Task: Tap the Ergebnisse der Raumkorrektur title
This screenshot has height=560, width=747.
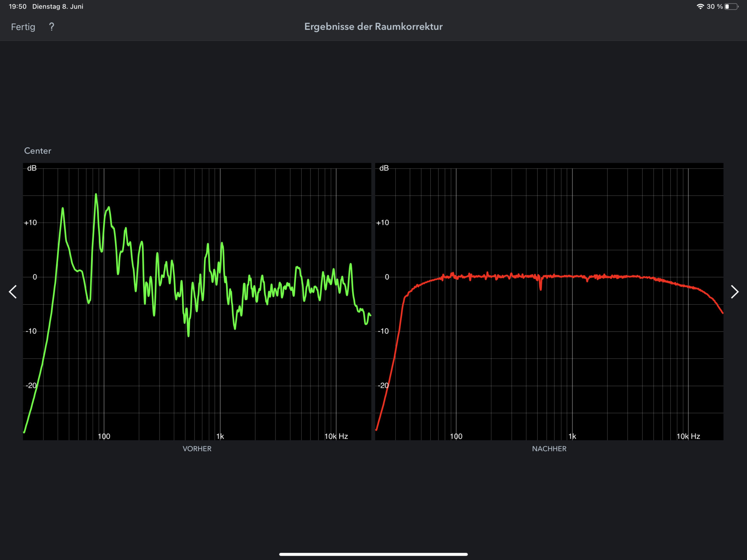Action: coord(373,27)
